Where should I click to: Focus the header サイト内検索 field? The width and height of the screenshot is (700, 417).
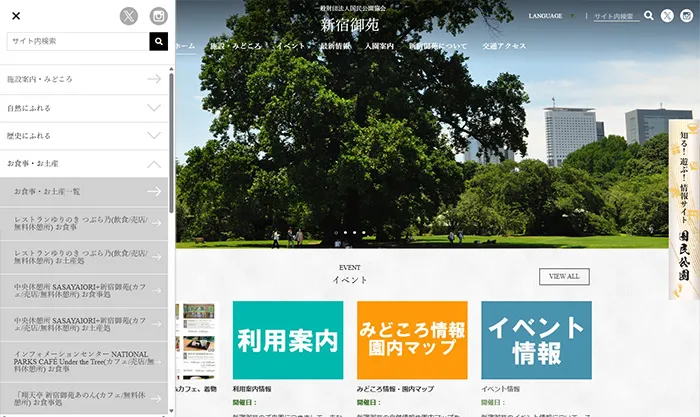tap(616, 17)
